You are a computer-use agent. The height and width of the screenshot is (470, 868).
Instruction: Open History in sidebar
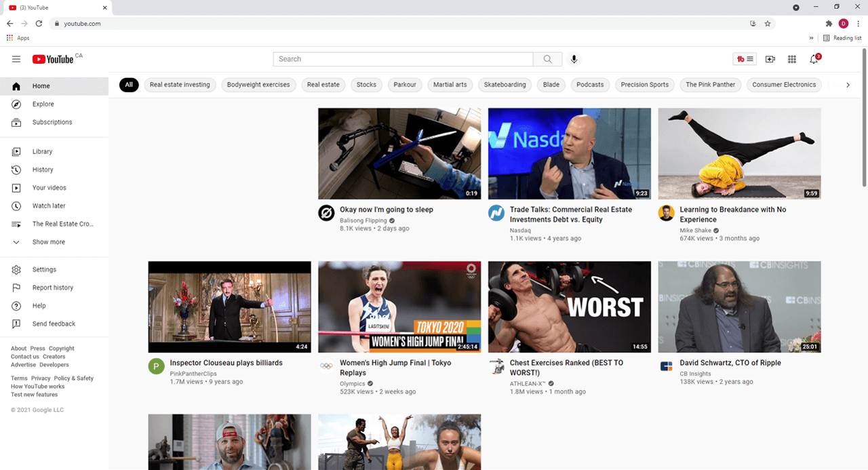pos(54,170)
